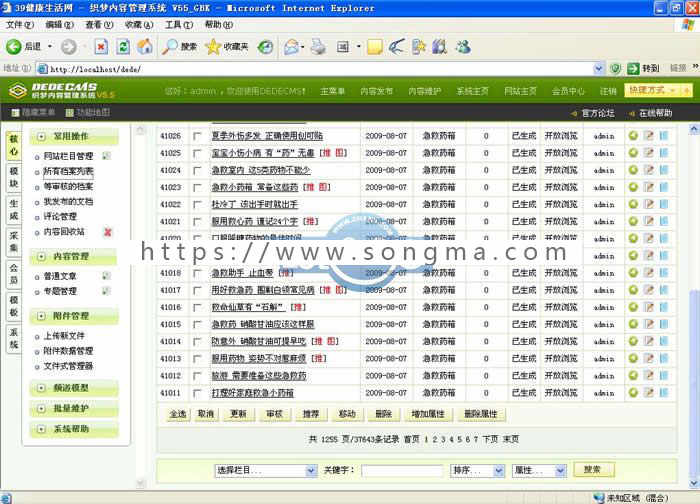Open Favorites via the star icon
The height and width of the screenshot is (504, 700).
(x=213, y=46)
